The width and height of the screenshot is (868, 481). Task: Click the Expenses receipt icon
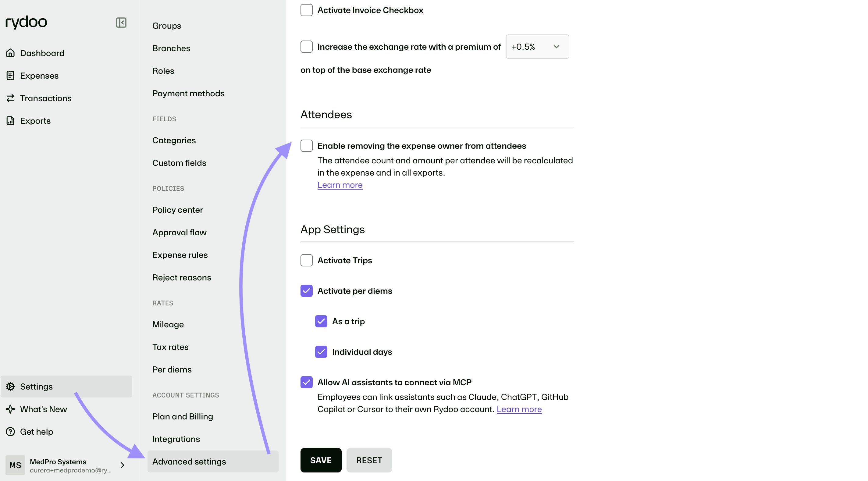(x=10, y=76)
